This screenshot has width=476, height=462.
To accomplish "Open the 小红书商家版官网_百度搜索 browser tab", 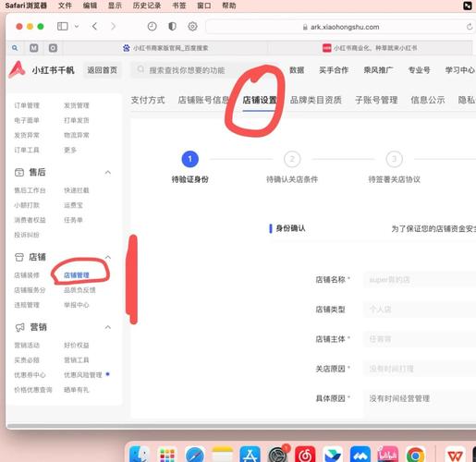I will point(165,48).
